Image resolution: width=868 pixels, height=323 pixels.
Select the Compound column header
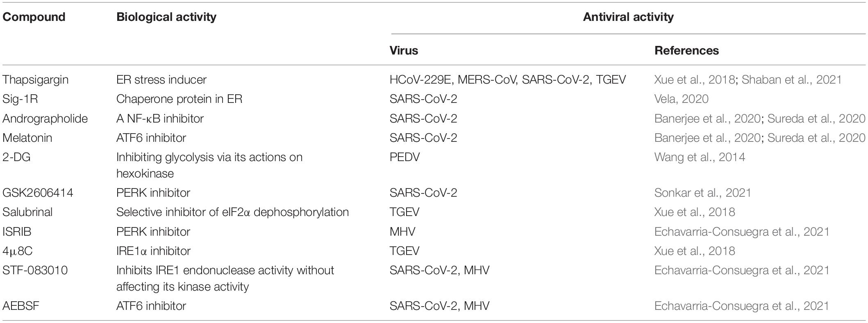[x=34, y=17]
